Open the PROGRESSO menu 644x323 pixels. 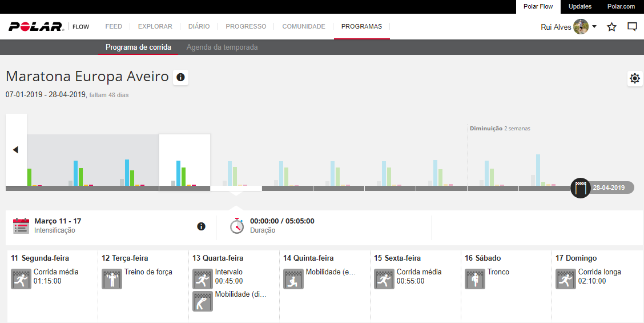click(x=245, y=26)
